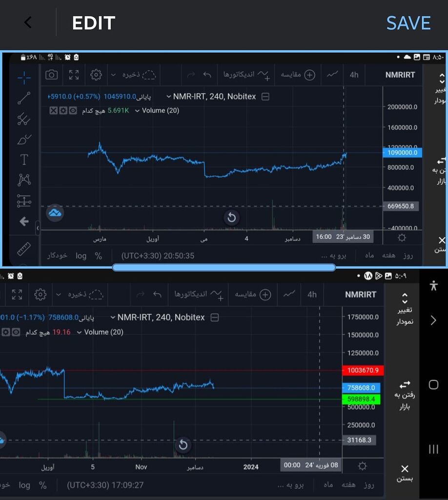Tap SAVE to save the edited image
Image resolution: width=448 pixels, height=500 pixels.
pos(408,23)
